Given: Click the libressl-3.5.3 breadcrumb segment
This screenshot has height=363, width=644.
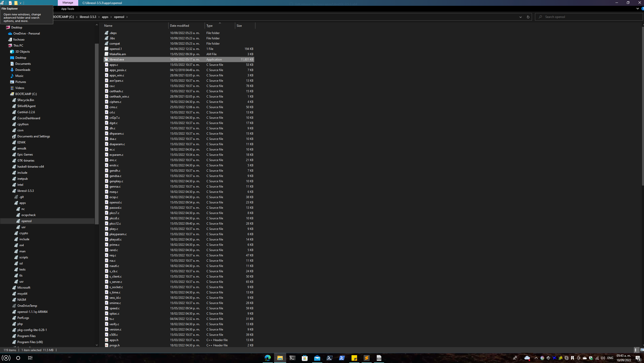Looking at the screenshot, I should (x=88, y=17).
